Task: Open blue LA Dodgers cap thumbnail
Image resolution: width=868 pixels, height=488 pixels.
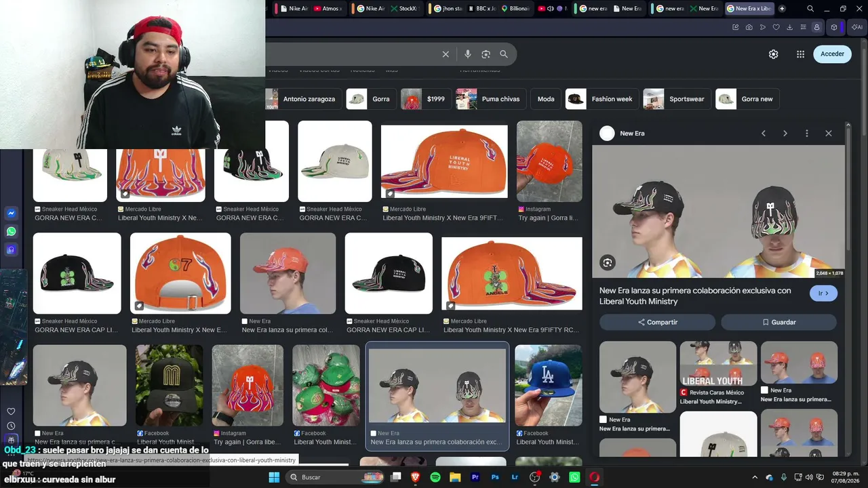Action: [548, 385]
